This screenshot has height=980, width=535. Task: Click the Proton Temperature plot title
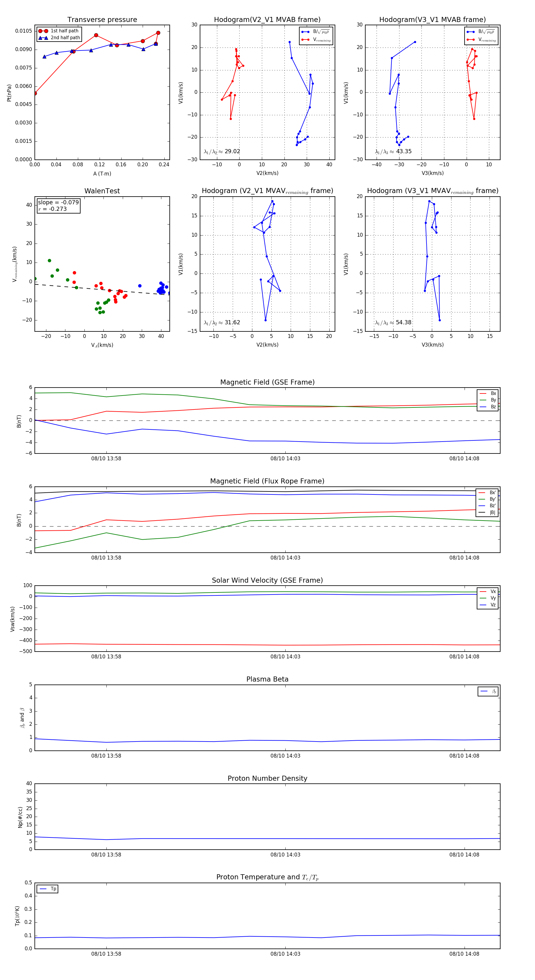pyautogui.click(x=267, y=877)
